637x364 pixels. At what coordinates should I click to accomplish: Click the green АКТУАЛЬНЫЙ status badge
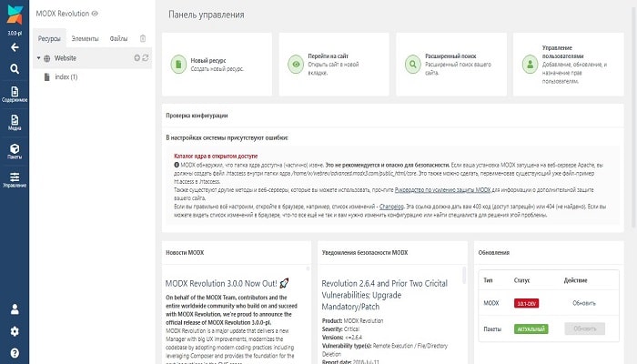(x=531, y=329)
